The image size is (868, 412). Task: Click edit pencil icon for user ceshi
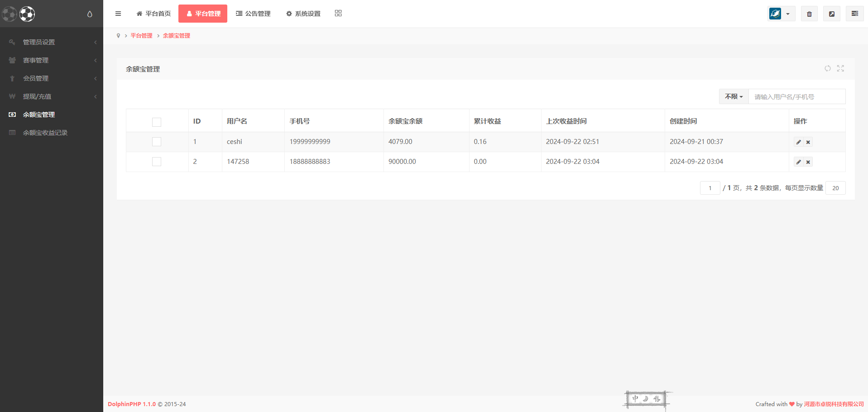tap(798, 142)
